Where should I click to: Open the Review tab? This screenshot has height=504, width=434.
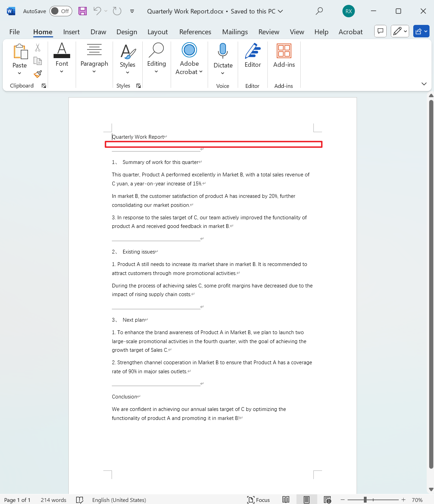pos(269,32)
